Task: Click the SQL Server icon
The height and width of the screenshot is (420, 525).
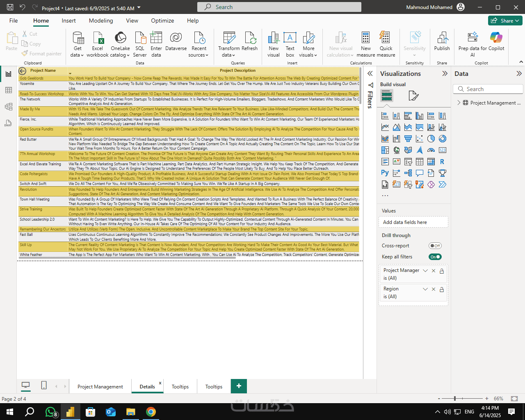Action: 140,44
